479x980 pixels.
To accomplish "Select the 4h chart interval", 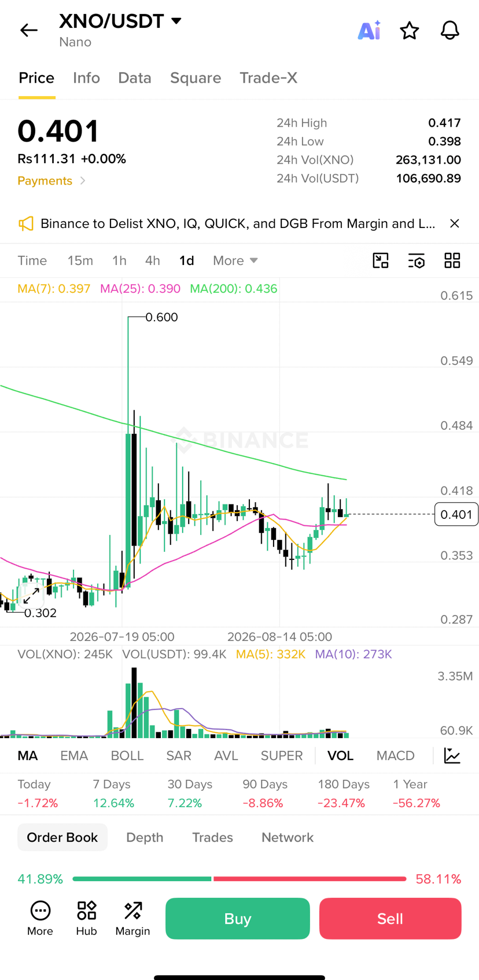I will [x=153, y=260].
